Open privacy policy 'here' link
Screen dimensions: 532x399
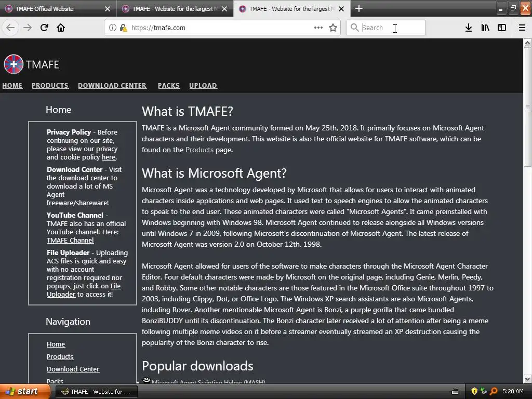[x=109, y=157]
